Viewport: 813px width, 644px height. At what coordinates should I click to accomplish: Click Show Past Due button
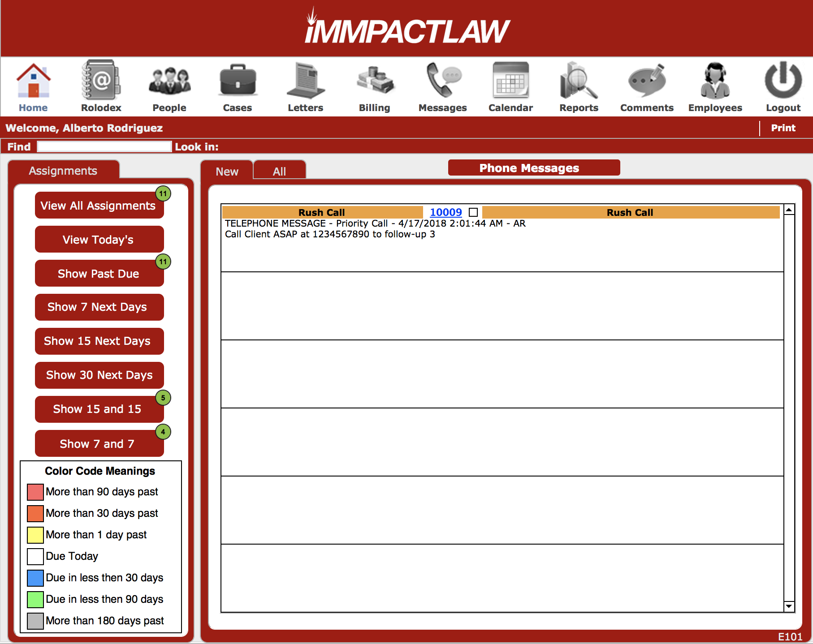(99, 274)
